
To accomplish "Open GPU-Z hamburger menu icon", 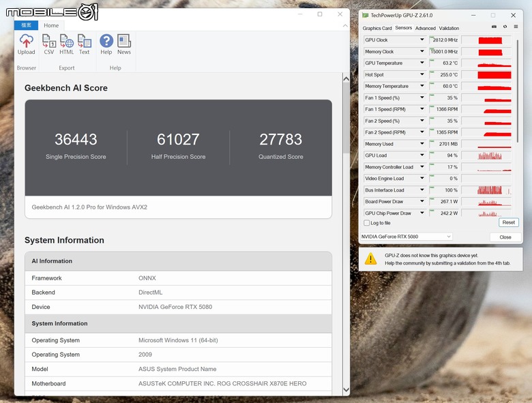I will point(516,27).
